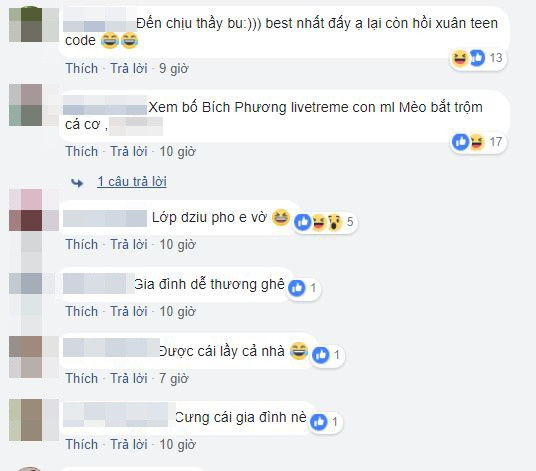Click like icon beside 'Gia đình dễ thương ghê'
The width and height of the screenshot is (536, 471).
[x=296, y=288]
